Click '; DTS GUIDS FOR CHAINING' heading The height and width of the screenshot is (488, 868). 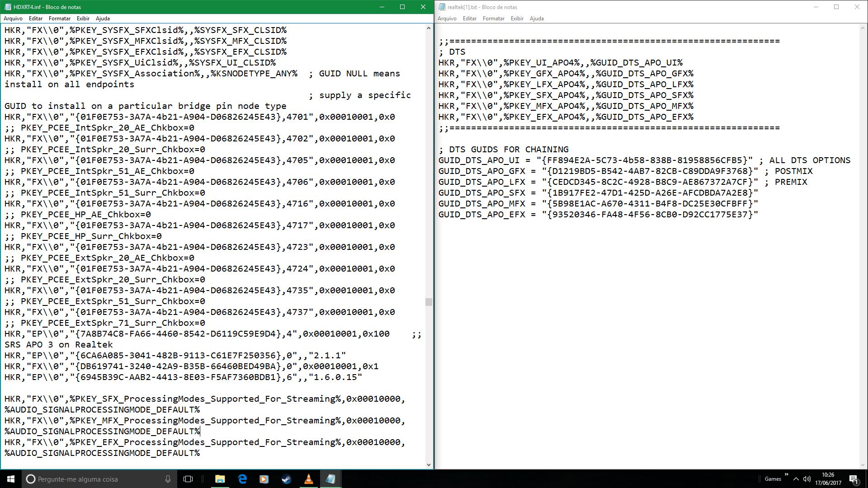pyautogui.click(x=503, y=150)
